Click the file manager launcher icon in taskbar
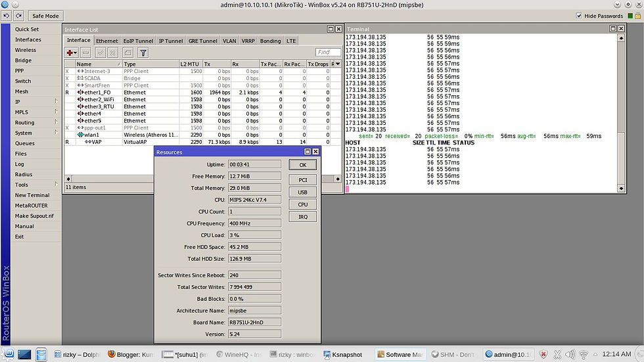This screenshot has width=644, height=362. pyautogui.click(x=41, y=354)
